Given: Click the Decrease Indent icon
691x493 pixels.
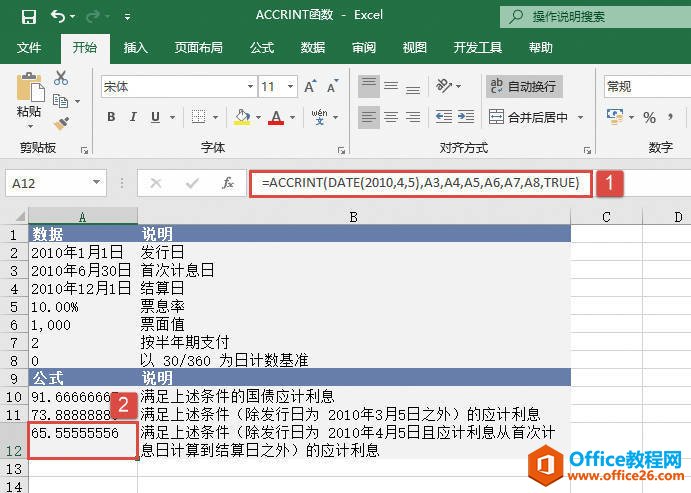Looking at the screenshot, I should click(444, 117).
